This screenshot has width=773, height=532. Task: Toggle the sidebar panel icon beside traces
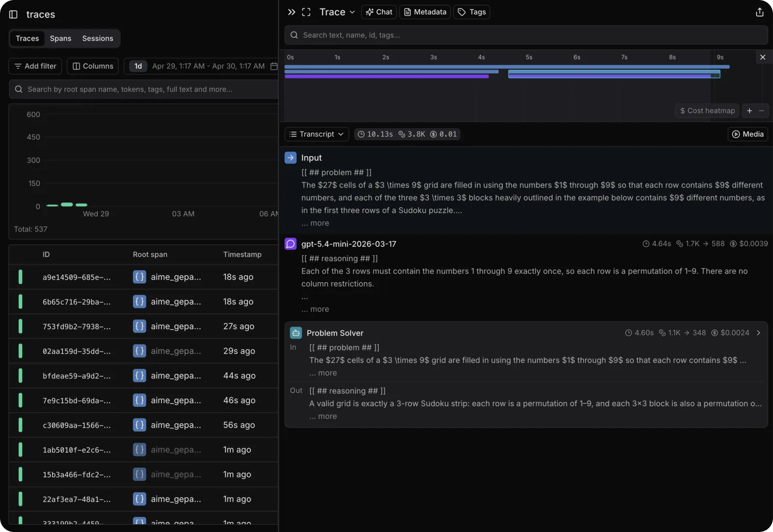[14, 14]
